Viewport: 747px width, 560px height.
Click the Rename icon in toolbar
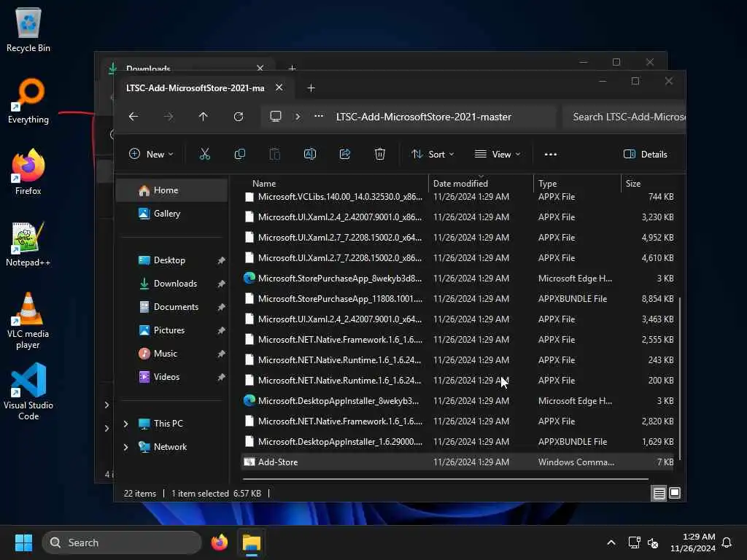click(309, 154)
